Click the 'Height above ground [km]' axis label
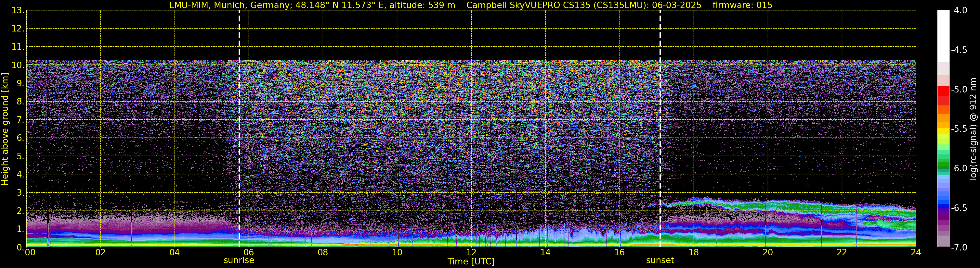The height and width of the screenshot is (268, 980). point(5,129)
